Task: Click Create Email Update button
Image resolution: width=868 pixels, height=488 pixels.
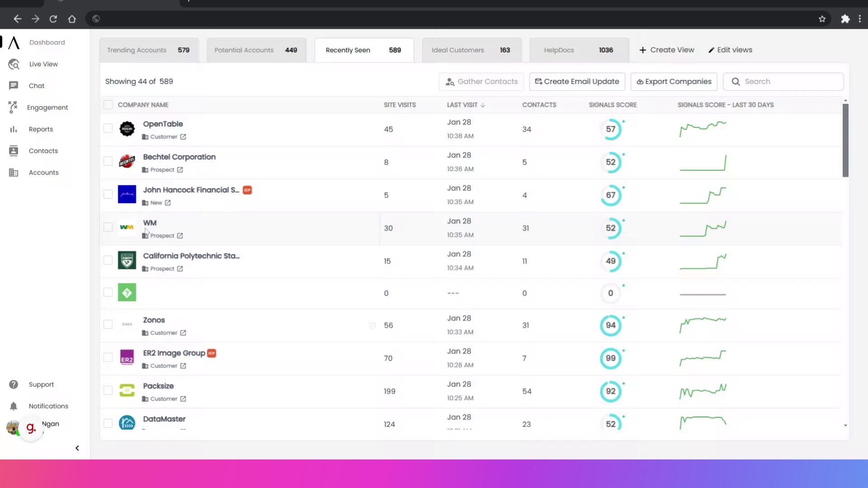Action: pyautogui.click(x=577, y=81)
